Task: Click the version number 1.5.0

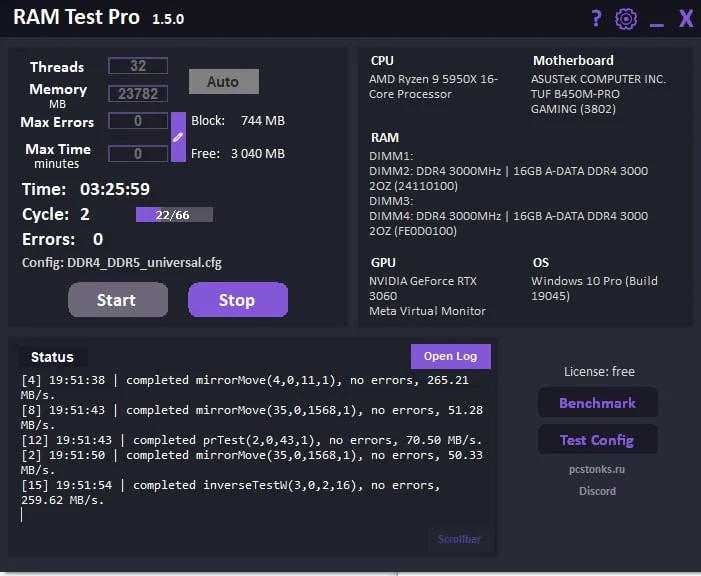Action: coord(168,19)
